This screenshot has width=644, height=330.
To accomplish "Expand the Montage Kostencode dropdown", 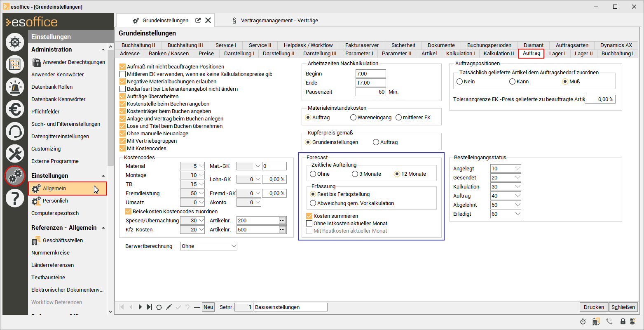I will click(x=201, y=175).
